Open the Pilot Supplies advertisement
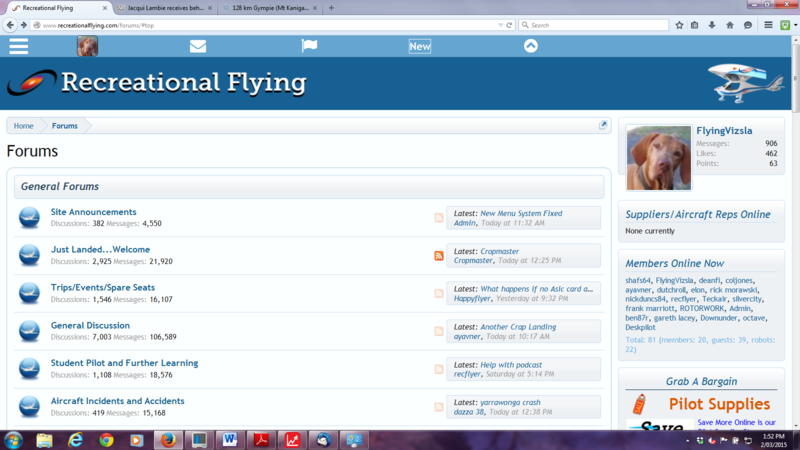This screenshot has width=800, height=450. tap(702, 404)
